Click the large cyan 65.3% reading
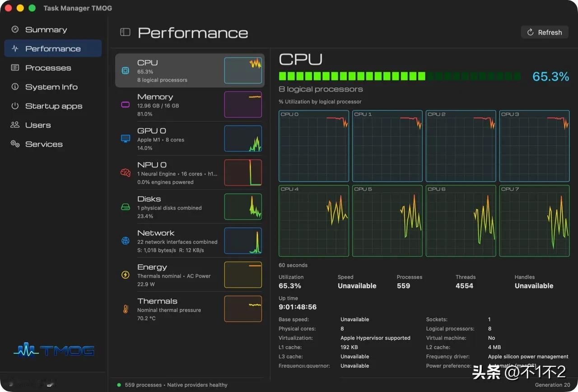This screenshot has width=578, height=392. pyautogui.click(x=550, y=76)
